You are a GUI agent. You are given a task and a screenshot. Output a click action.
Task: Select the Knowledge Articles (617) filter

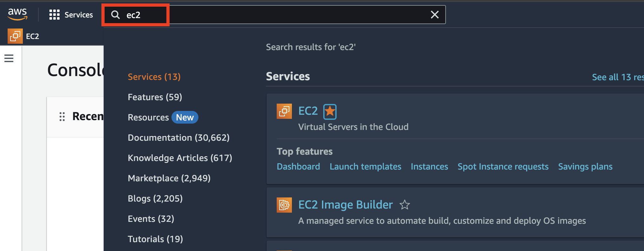click(180, 158)
